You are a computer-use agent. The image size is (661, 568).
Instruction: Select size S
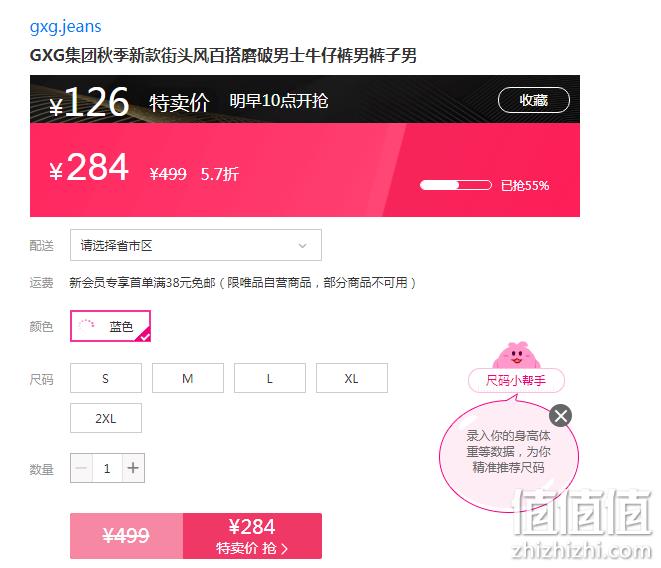click(106, 378)
